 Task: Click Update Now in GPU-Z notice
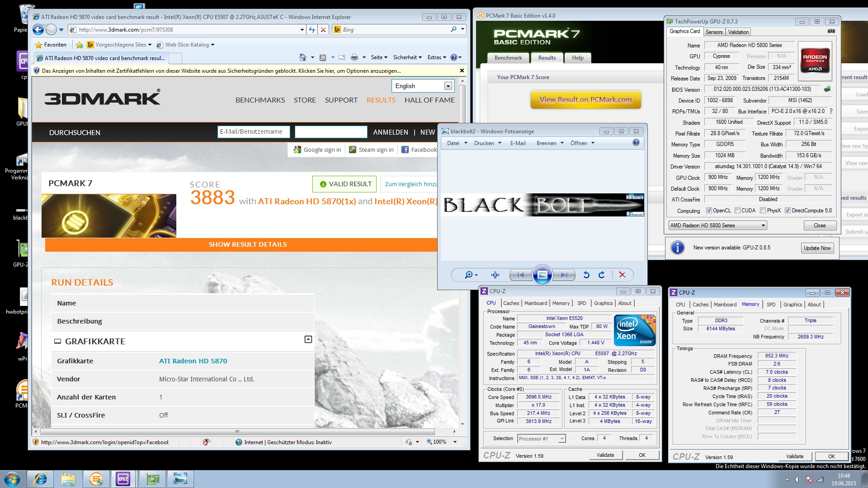(817, 248)
